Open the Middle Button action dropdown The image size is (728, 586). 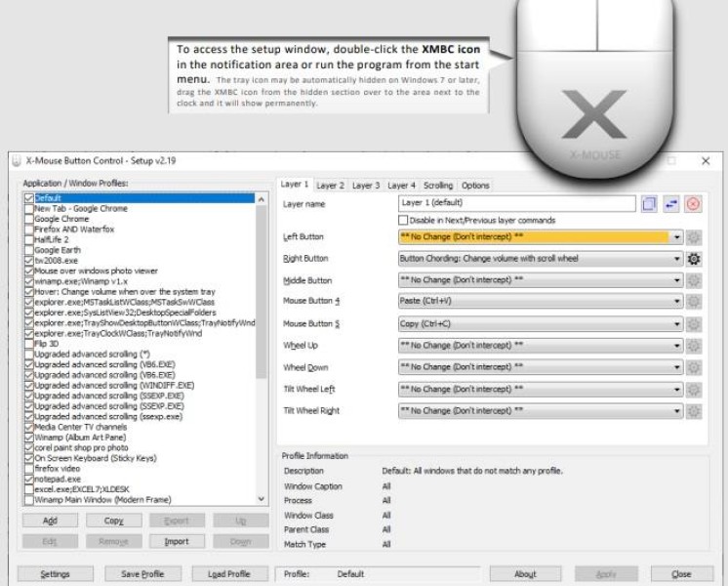(x=541, y=280)
